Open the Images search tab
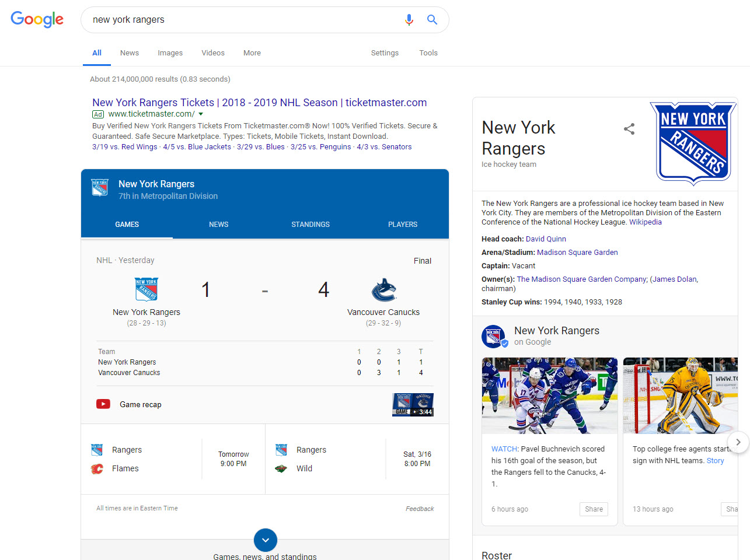 (170, 53)
